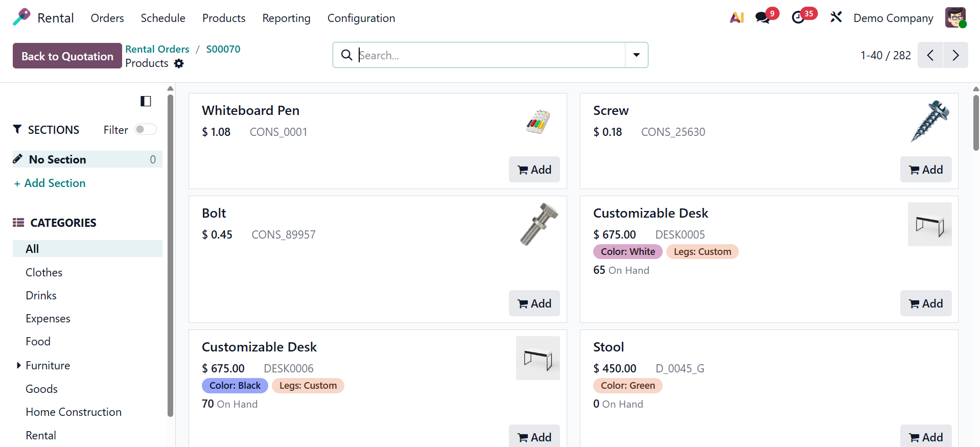The width and height of the screenshot is (980, 447).
Task: Click the Rental app key icon
Action: (21, 17)
